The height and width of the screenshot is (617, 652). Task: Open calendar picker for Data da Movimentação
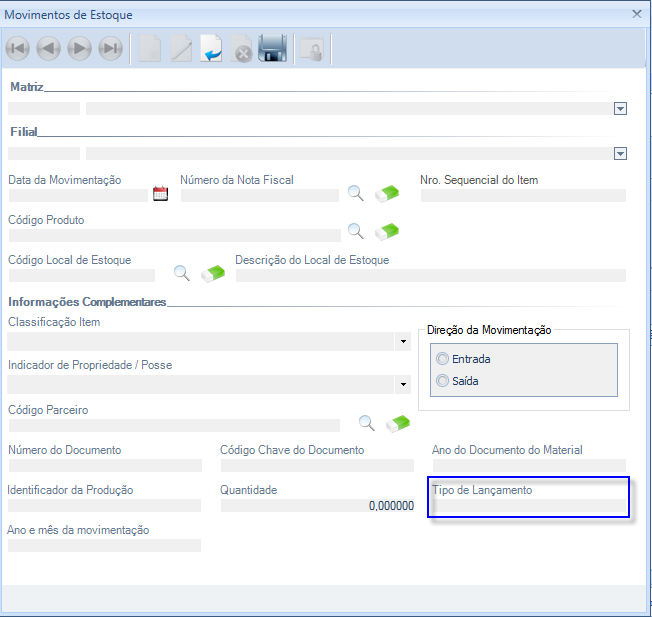coord(160,194)
